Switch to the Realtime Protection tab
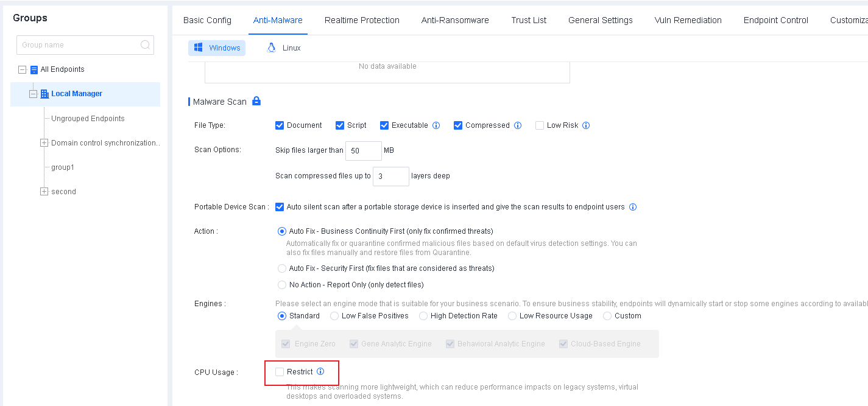This screenshot has width=868, height=406. click(362, 20)
